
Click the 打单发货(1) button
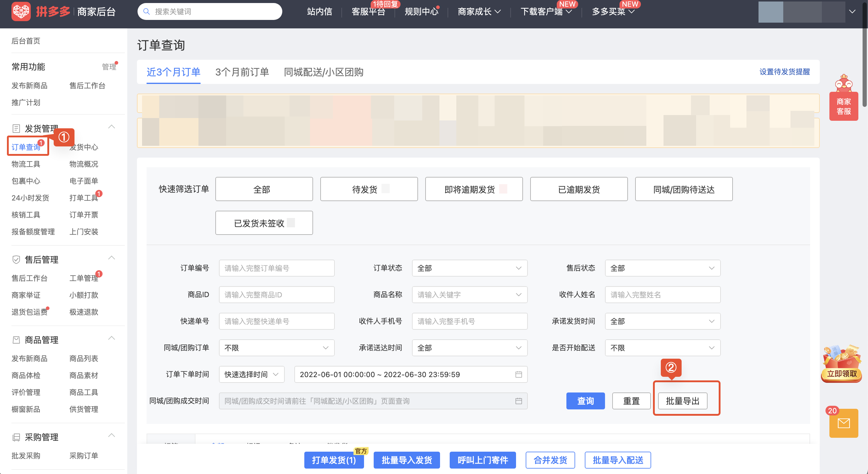[x=334, y=460]
